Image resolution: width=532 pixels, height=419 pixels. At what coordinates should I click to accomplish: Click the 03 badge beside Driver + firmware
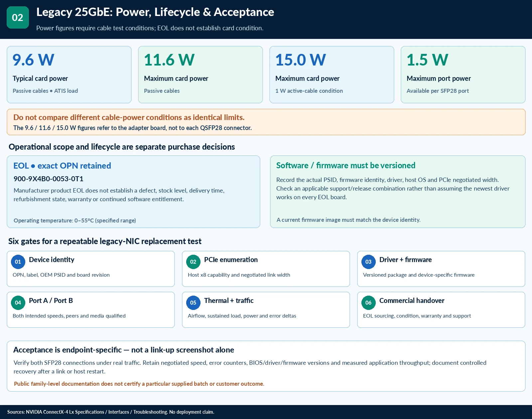tap(368, 262)
